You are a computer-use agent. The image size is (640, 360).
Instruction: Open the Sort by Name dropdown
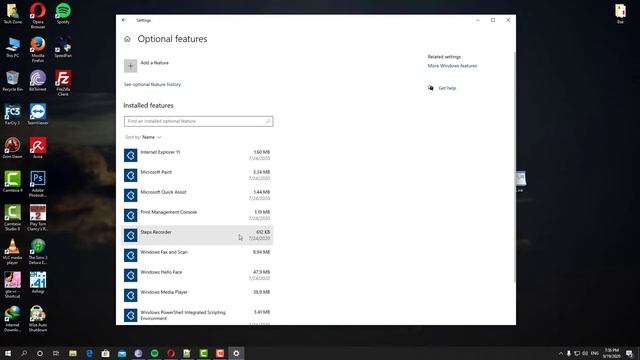point(143,137)
